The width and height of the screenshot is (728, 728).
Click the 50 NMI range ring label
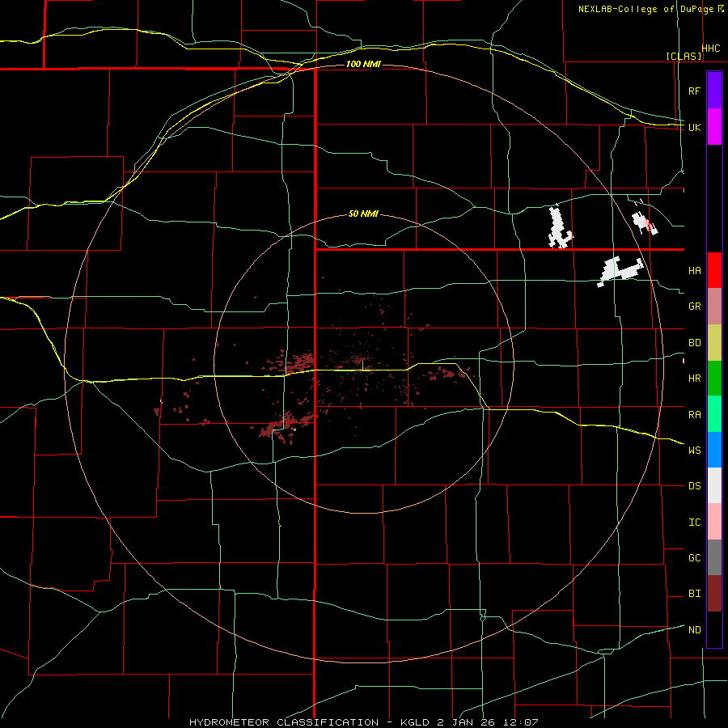click(x=363, y=214)
